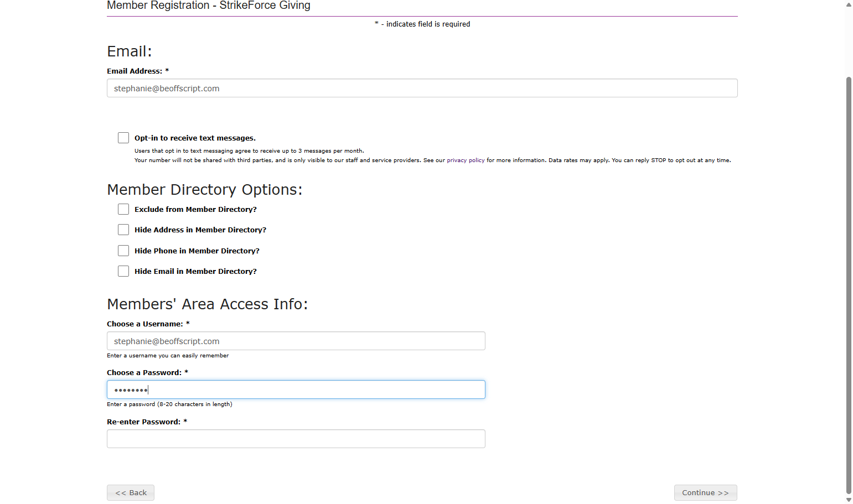The image size is (853, 504).
Task: Click the 'Choose a Password:' label
Action: [x=148, y=373]
